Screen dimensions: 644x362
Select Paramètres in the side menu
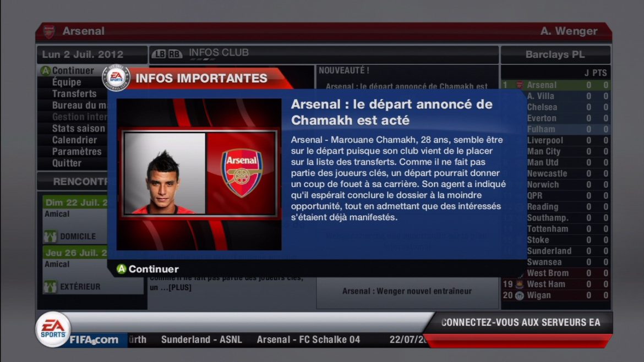pyautogui.click(x=77, y=151)
